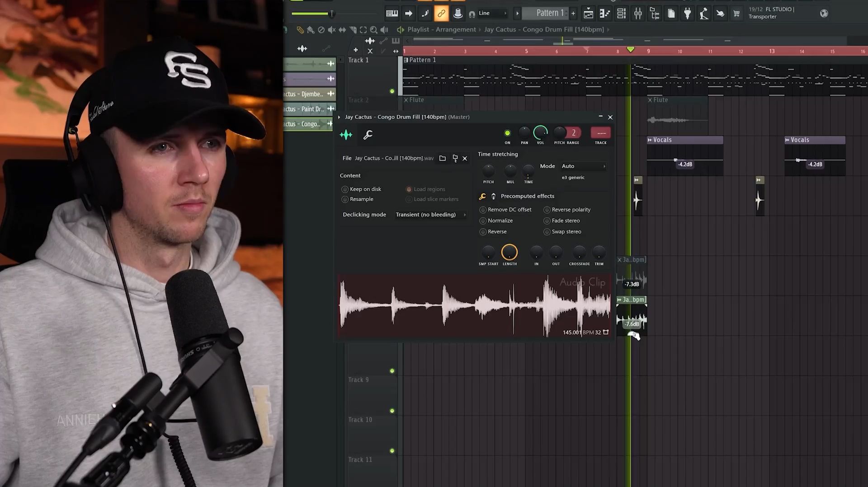Remove the loaded sample file with X
This screenshot has width=868, height=487.
click(465, 159)
